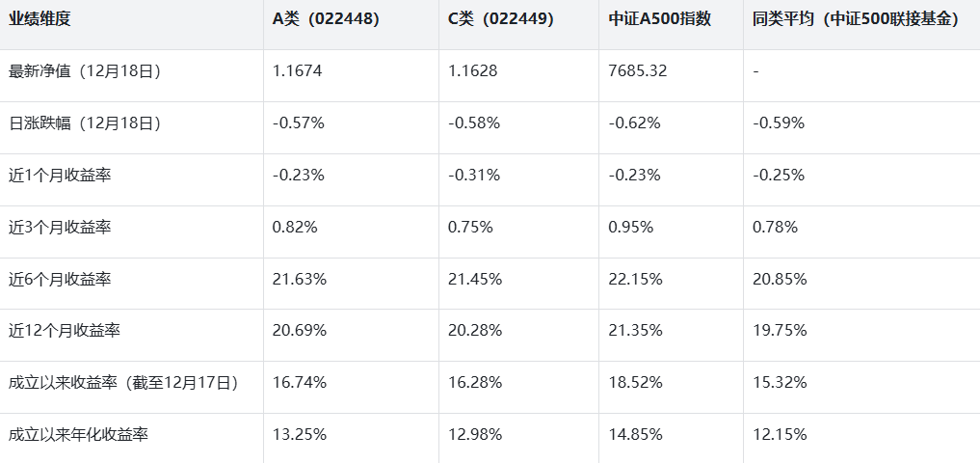This screenshot has width=980, height=463.
Task: Select the 近1个月收益率 row label
Action: [60, 176]
